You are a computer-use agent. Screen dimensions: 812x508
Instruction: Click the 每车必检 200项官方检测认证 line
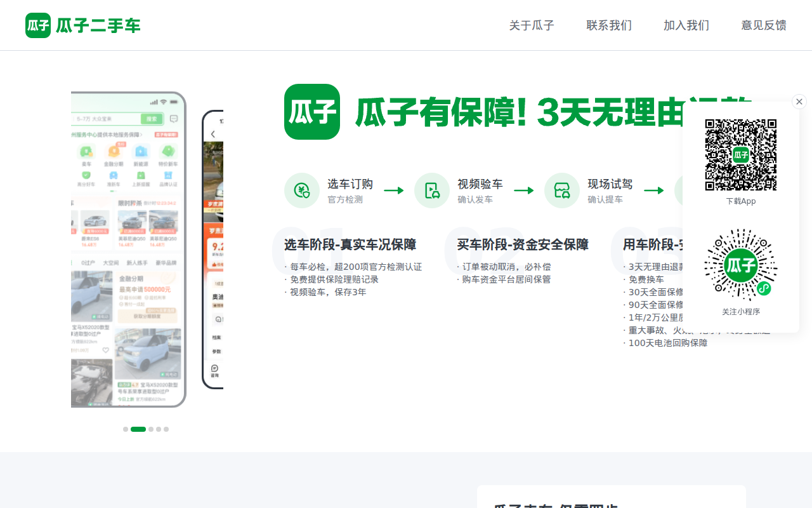(353, 267)
